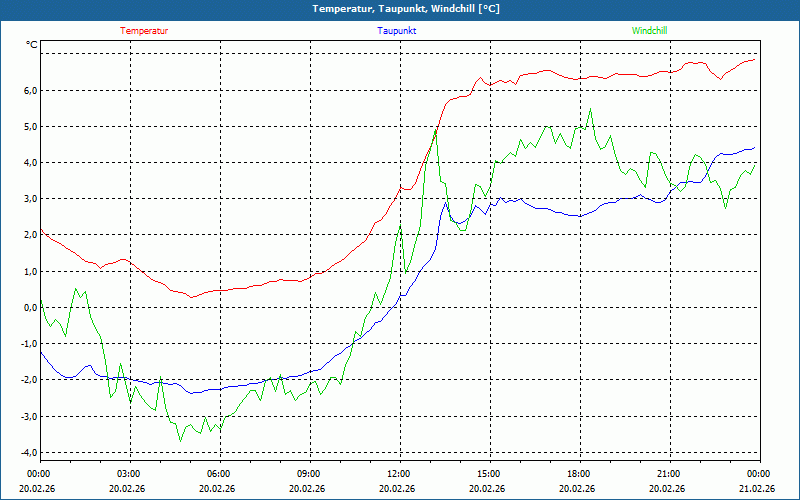Click the °C unit label
Screen dimensions: 800x500
32,45
